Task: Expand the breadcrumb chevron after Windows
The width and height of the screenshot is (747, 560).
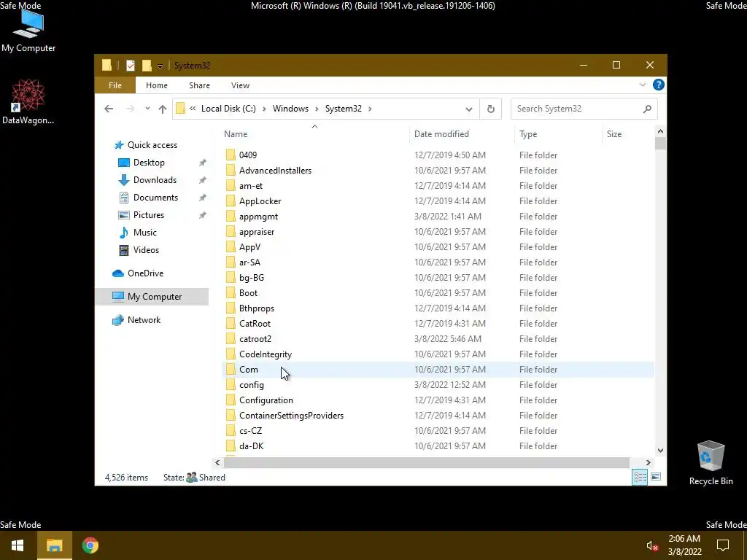Action: click(x=317, y=109)
